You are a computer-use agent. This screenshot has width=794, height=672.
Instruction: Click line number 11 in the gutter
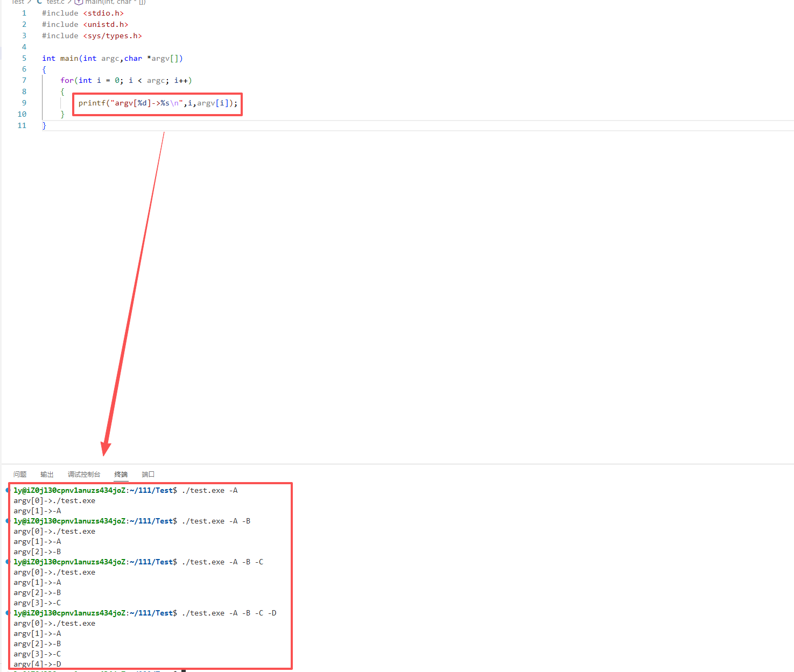pos(22,125)
